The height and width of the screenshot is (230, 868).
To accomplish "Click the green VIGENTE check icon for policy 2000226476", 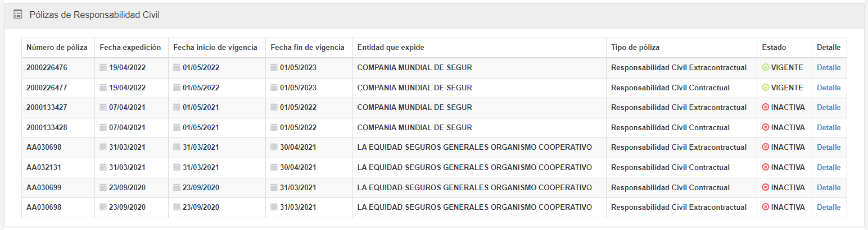I will click(x=765, y=68).
